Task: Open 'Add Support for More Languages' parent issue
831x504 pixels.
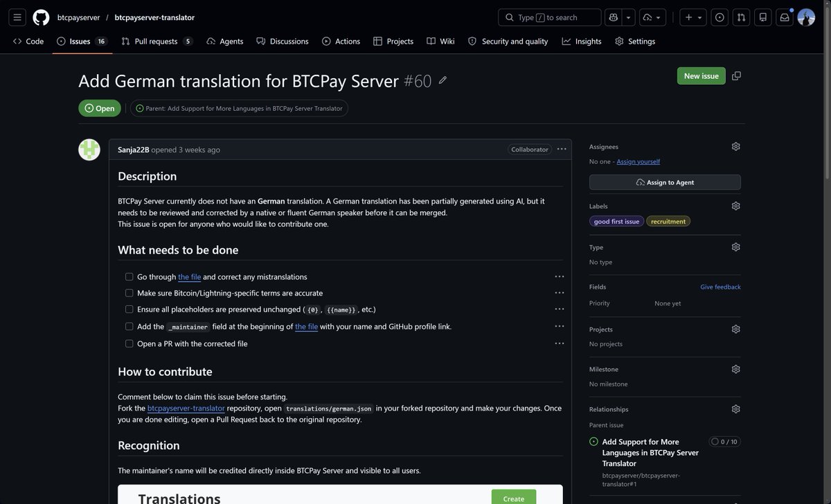Action: [650, 452]
